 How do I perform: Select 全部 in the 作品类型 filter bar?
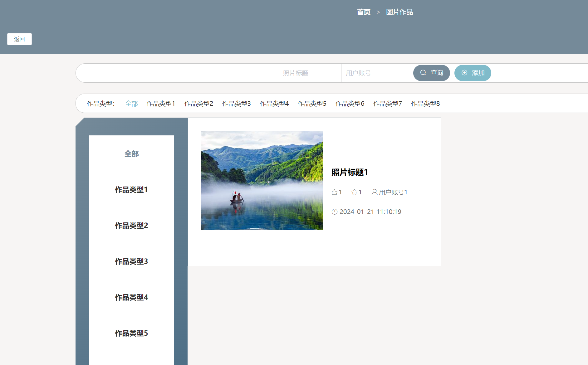(131, 103)
